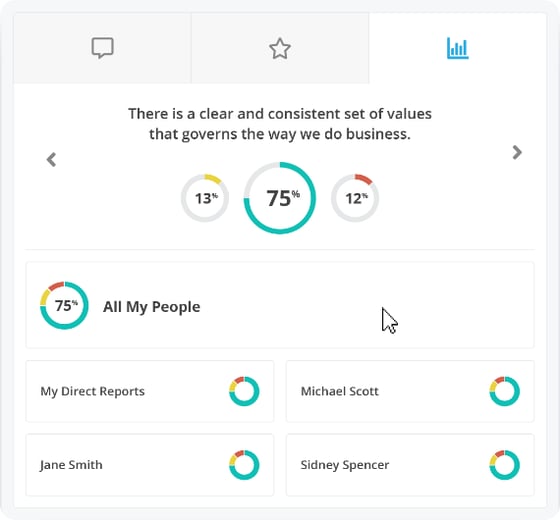Image resolution: width=560 pixels, height=520 pixels.
Task: Open the My Direct Reports card
Action: tap(150, 391)
